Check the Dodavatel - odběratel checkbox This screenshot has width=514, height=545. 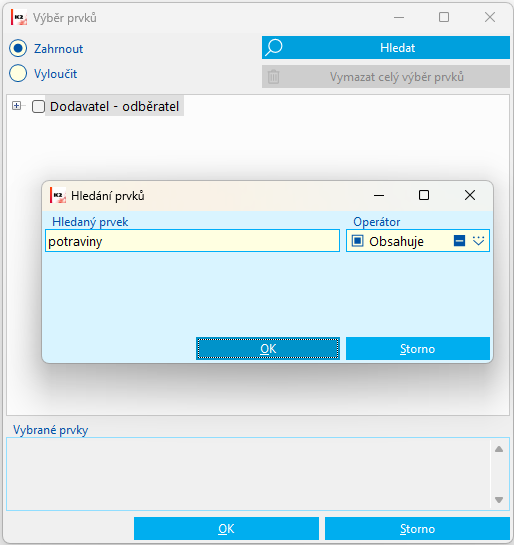38,106
